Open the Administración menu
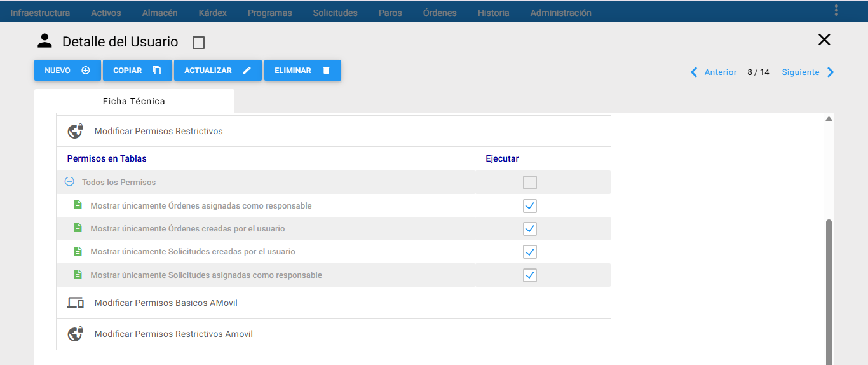 (x=561, y=13)
